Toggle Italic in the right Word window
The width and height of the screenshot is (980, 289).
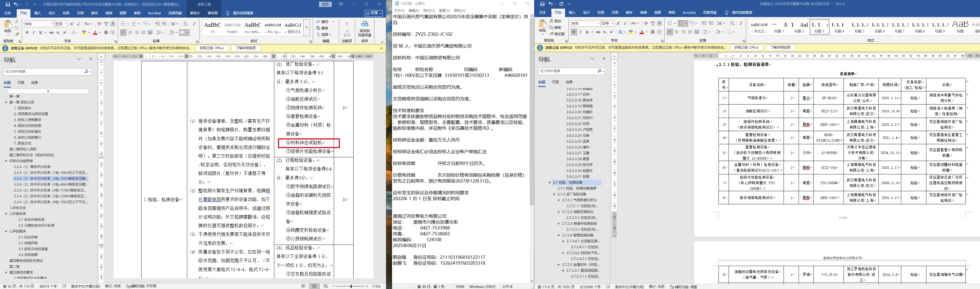click(580, 32)
